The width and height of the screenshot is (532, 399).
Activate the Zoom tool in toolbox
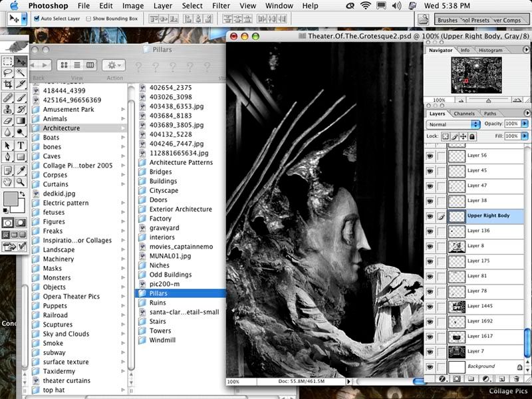20,181
